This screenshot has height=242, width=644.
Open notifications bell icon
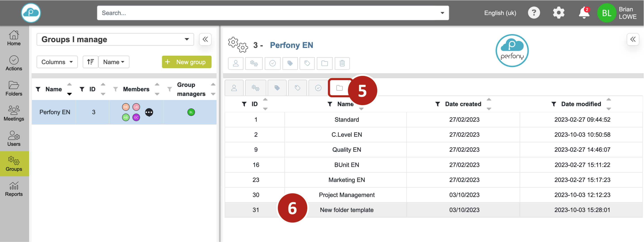pyautogui.click(x=584, y=13)
